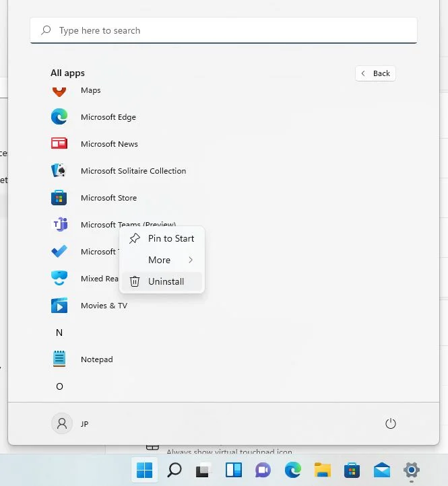Image resolution: width=448 pixels, height=486 pixels.
Task: Click the search magnifier in search box
Action: click(46, 30)
